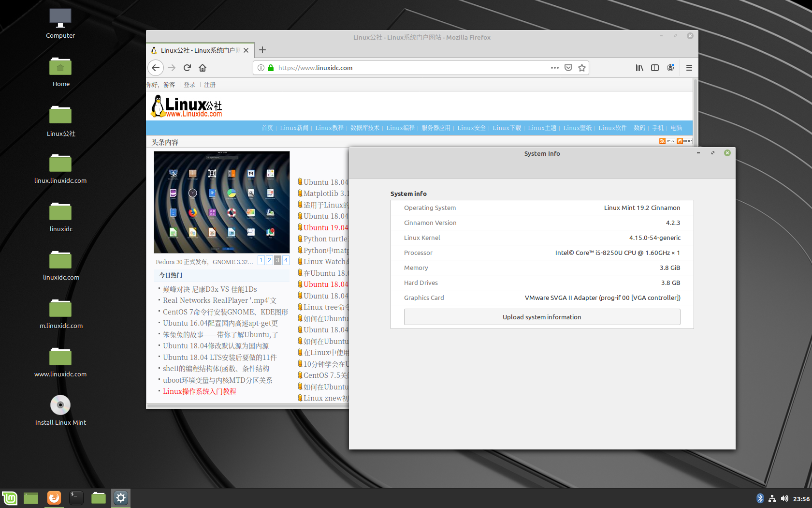The image size is (812, 508).
Task: Open CentOS 7命令行安装GNOME article link
Action: pos(225,312)
